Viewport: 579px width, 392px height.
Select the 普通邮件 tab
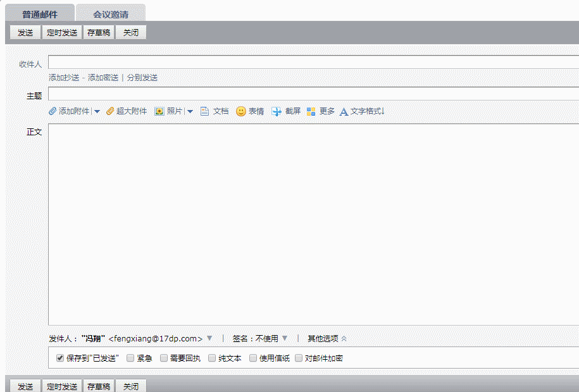click(x=40, y=14)
